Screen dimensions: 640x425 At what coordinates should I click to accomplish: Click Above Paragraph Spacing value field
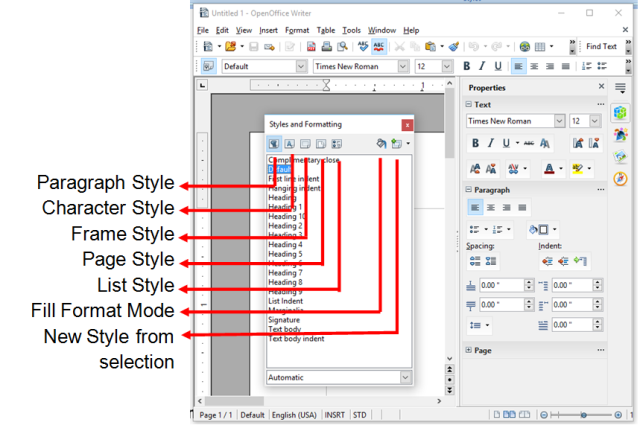pyautogui.click(x=502, y=285)
